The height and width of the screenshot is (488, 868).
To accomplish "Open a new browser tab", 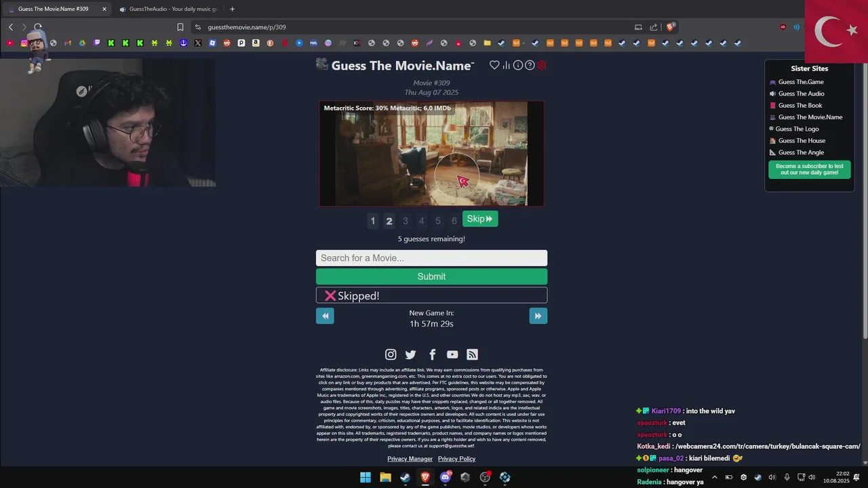I will tap(232, 9).
